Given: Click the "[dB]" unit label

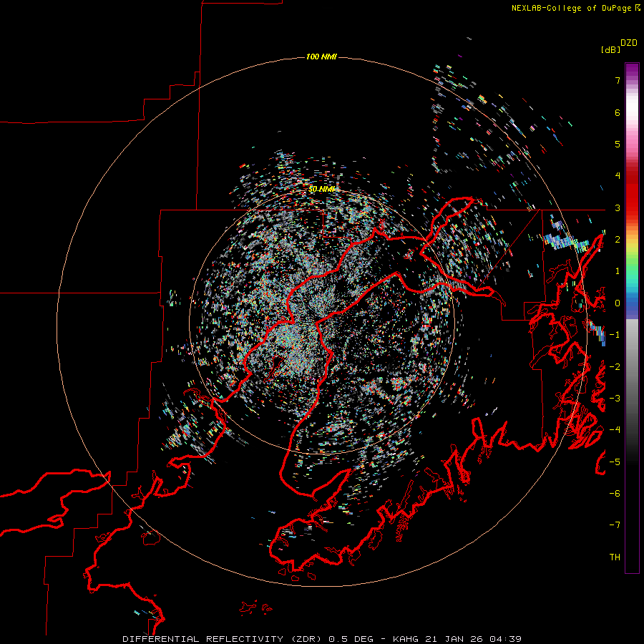Looking at the screenshot, I should tap(610, 49).
